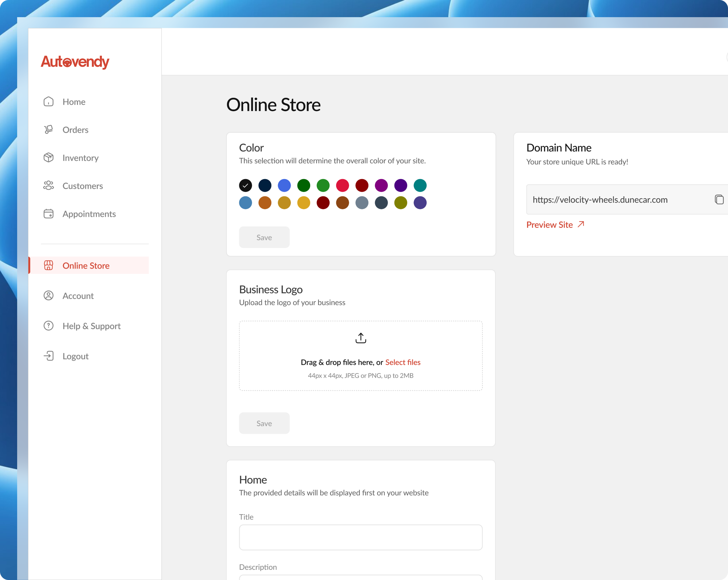Click the Orders cart icon
The image size is (728, 580).
48,130
